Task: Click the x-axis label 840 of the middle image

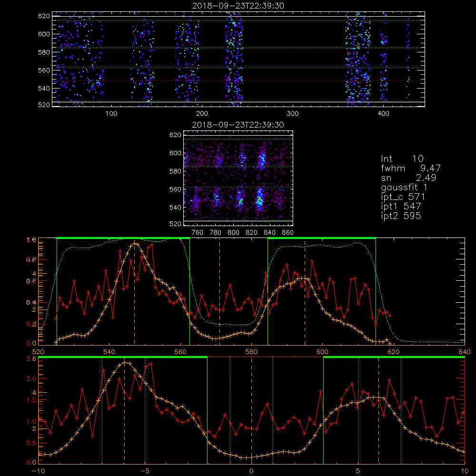Action: (269, 233)
